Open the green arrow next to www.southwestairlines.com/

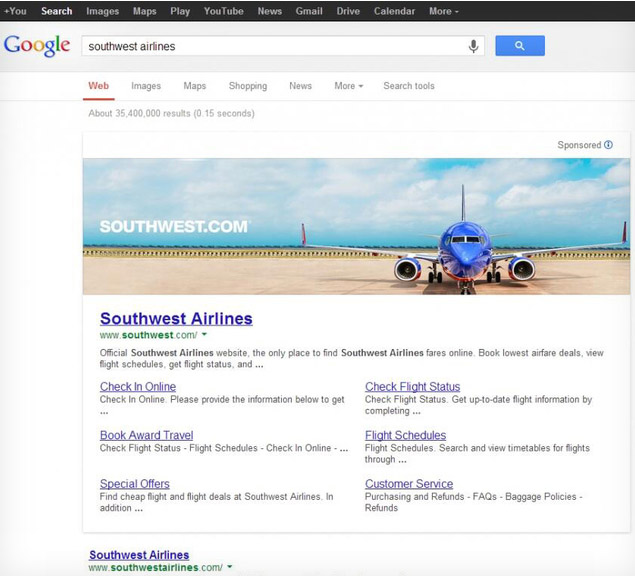[x=230, y=567]
